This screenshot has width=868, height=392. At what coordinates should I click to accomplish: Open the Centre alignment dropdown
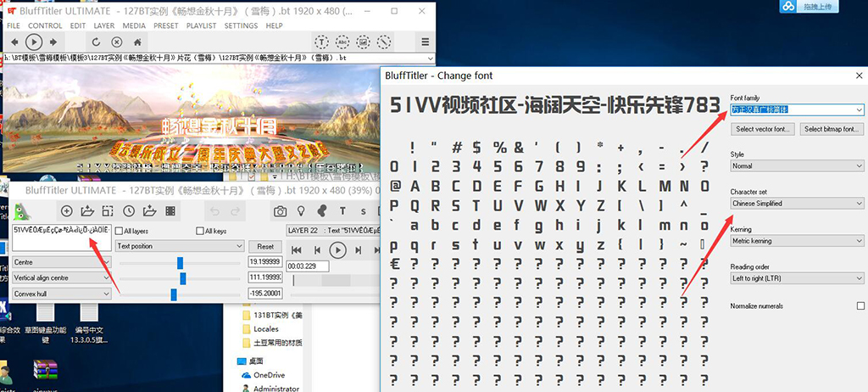pyautogui.click(x=61, y=262)
